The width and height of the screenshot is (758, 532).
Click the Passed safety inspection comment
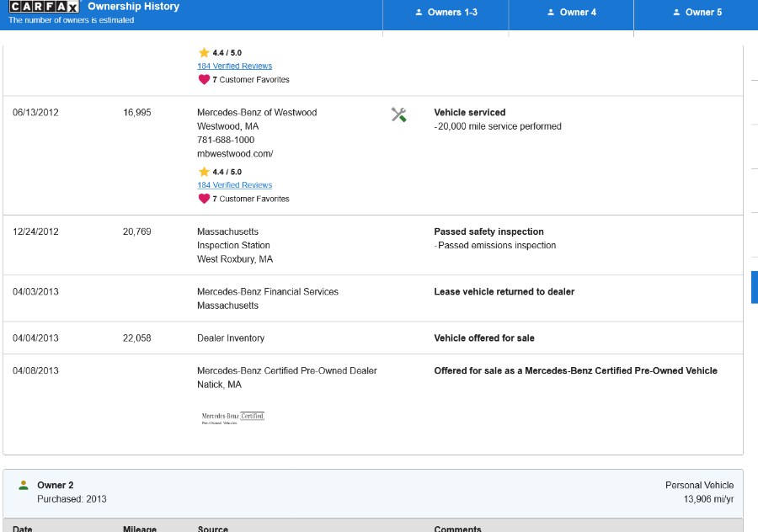tap(488, 231)
